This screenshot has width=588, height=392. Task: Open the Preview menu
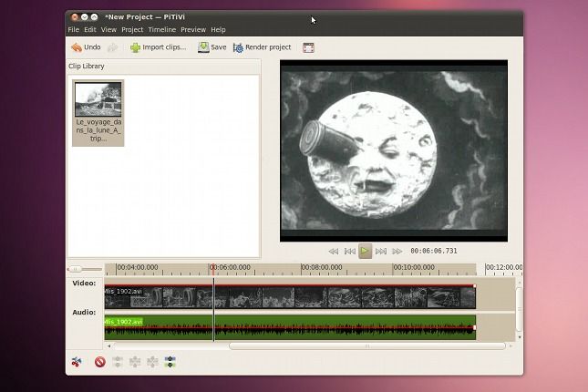[x=193, y=29]
